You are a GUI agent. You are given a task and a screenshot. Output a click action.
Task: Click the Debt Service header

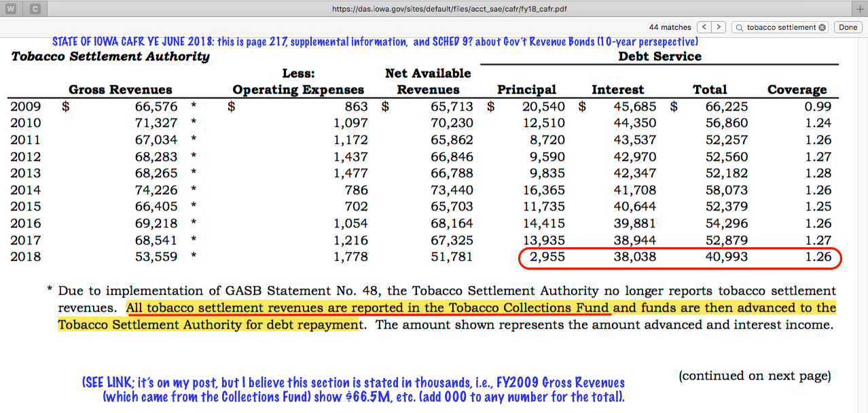point(659,56)
